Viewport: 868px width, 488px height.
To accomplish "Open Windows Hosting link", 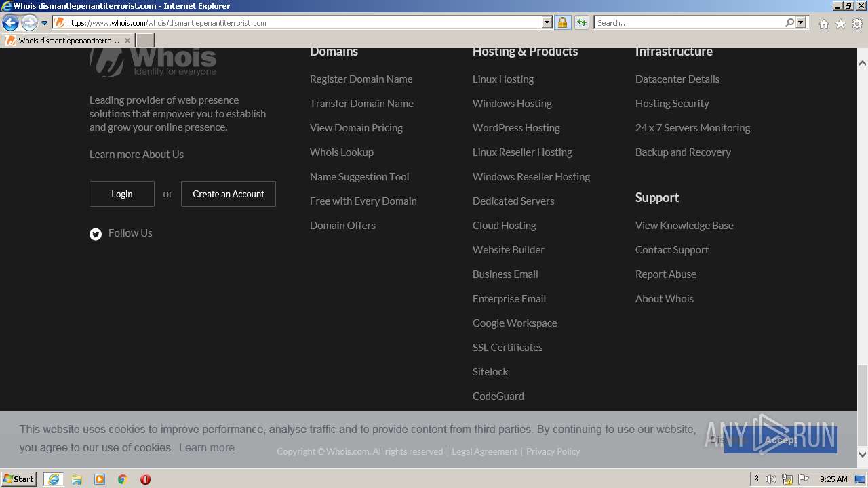I will click(x=512, y=104).
